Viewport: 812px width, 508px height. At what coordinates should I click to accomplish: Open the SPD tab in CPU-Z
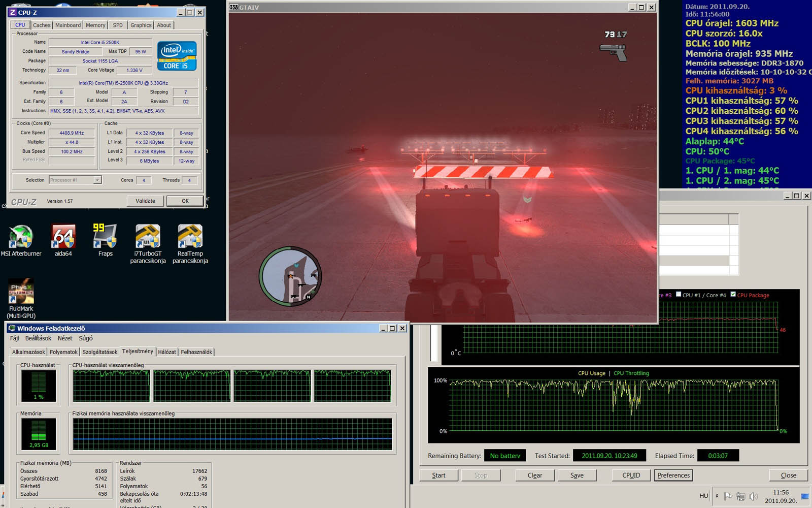pyautogui.click(x=118, y=25)
